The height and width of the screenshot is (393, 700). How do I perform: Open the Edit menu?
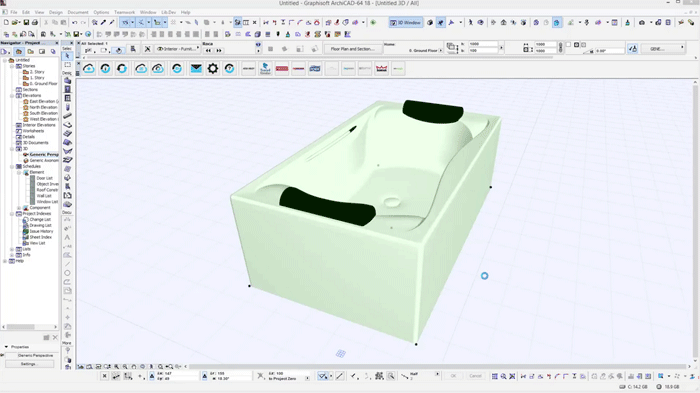click(26, 12)
